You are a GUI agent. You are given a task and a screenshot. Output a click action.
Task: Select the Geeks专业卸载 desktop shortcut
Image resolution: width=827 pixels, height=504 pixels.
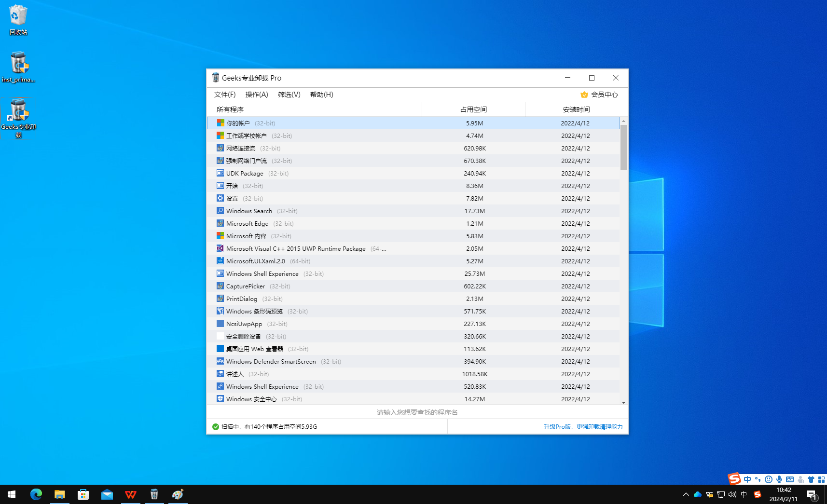click(18, 118)
